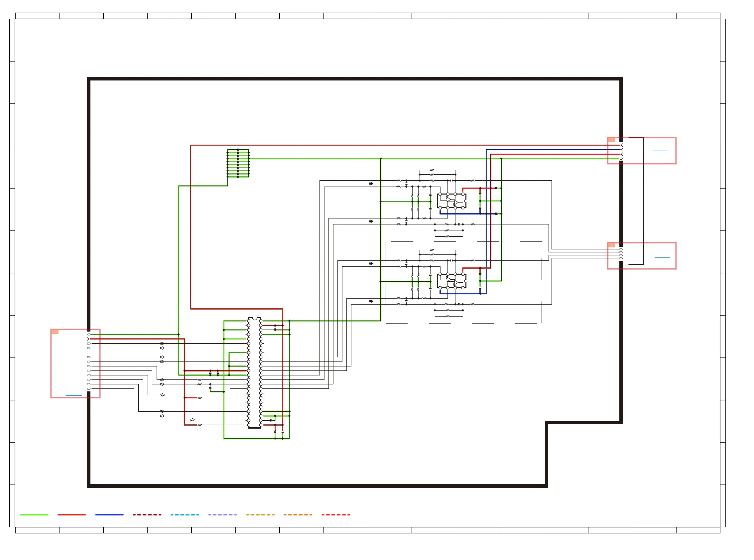Image resolution: width=754 pixels, height=560 pixels.
Task: Click the dashed dark-red legend line
Action: coord(147,514)
